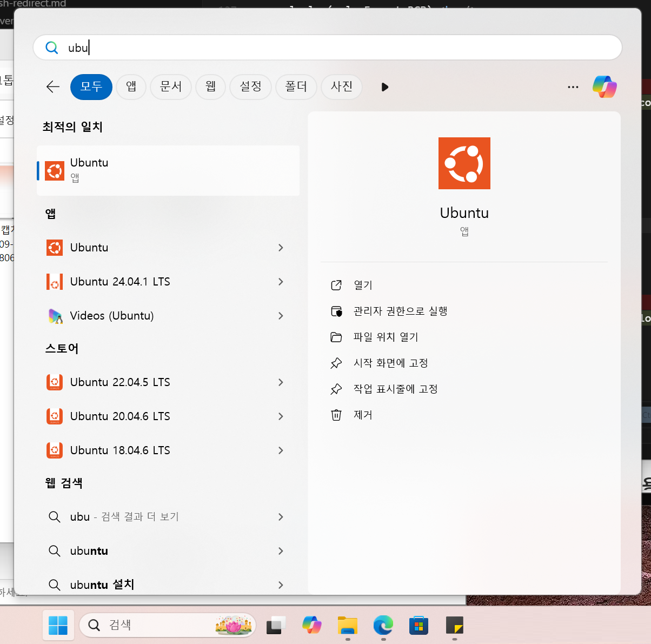This screenshot has height=644, width=651.
Task: Click Ubuntu 20.04.6 LTS store icon
Action: tap(55, 416)
